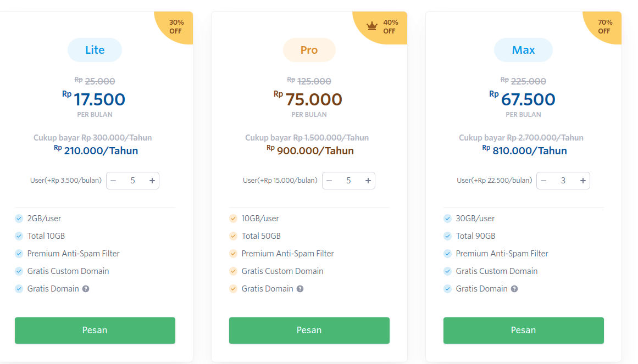The width and height of the screenshot is (638, 364).
Task: Show Gratis Domain info for Max plan
Action: point(514,289)
